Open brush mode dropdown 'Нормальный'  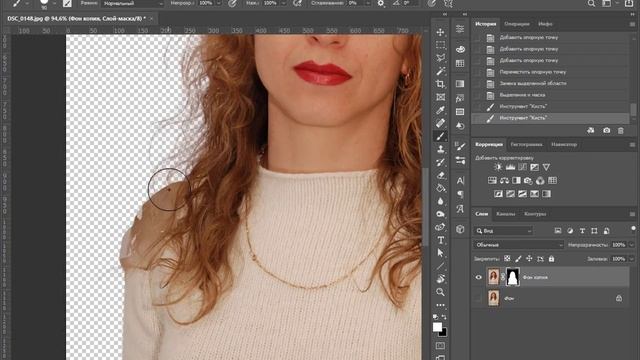132,4
